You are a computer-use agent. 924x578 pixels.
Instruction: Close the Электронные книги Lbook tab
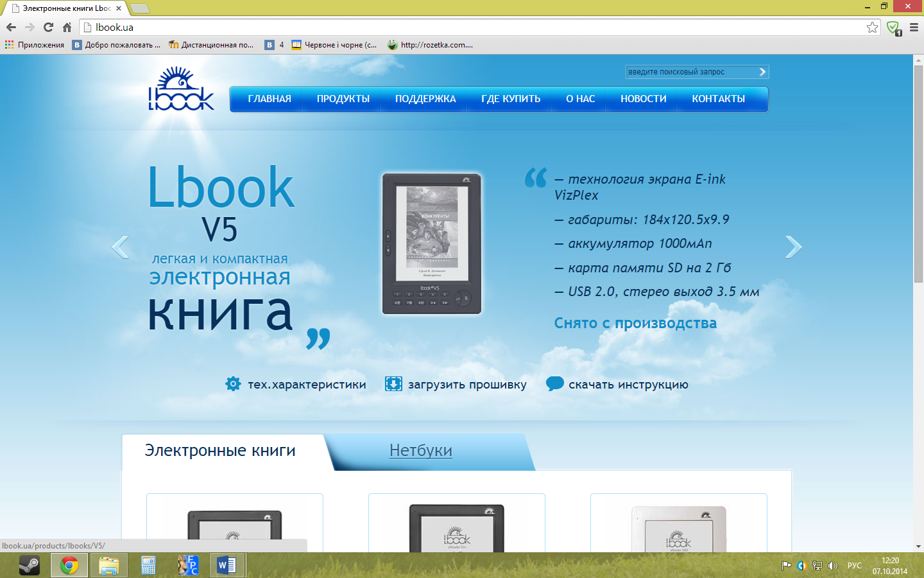point(119,8)
